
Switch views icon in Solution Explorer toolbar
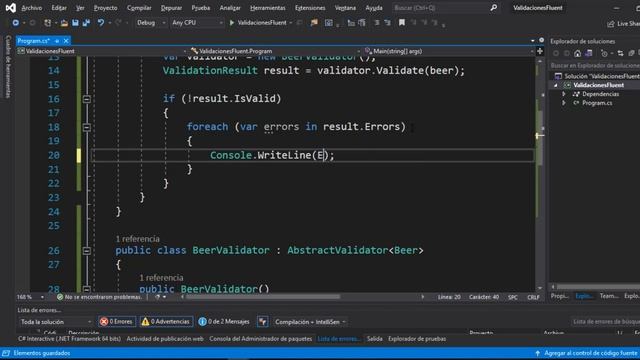(x=589, y=53)
